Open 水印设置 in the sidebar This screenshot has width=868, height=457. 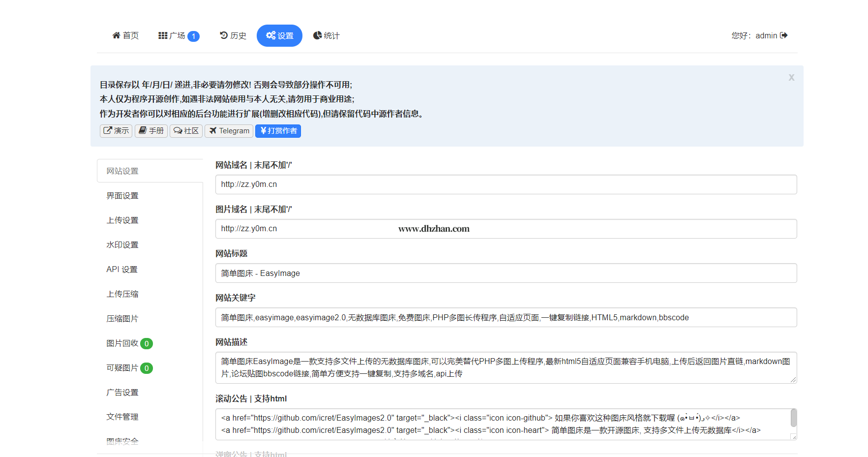[122, 245]
